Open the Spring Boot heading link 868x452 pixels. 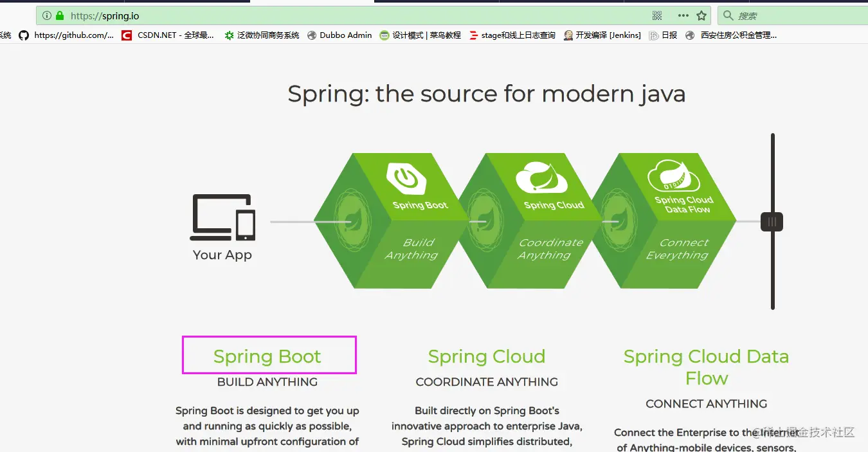[x=267, y=356]
